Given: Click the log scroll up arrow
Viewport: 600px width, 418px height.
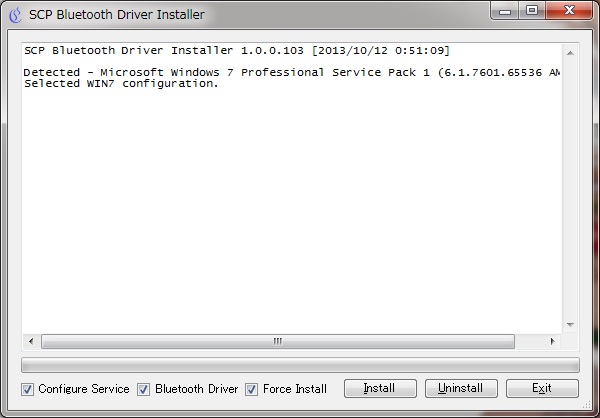Looking at the screenshot, I should point(570,53).
